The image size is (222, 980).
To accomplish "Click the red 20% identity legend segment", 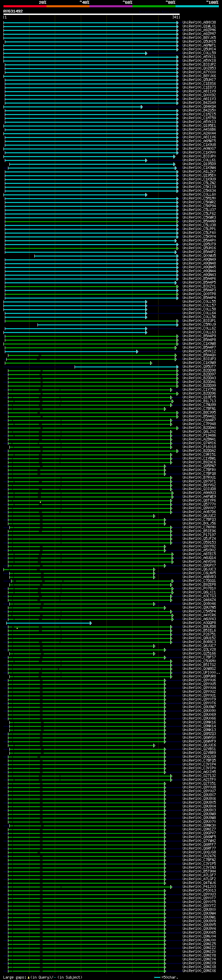I will 25,7.
